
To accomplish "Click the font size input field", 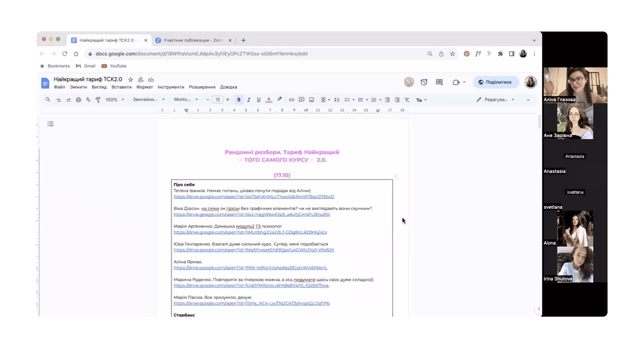I will point(217,100).
